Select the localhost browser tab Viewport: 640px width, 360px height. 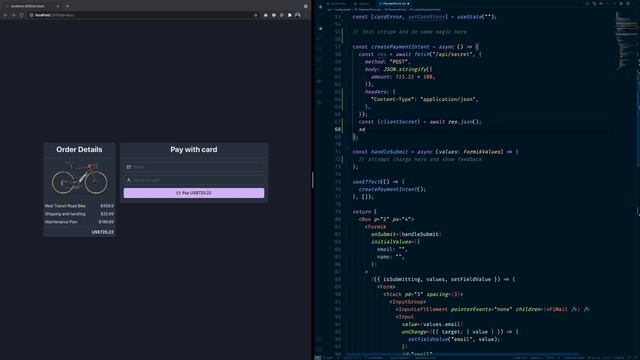pos(33,6)
